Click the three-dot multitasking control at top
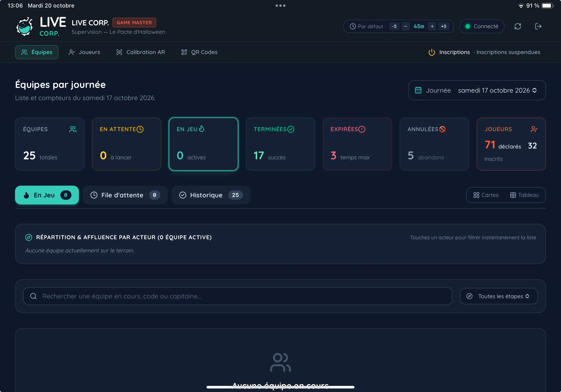Image resolution: width=561 pixels, height=392 pixels. click(280, 6)
